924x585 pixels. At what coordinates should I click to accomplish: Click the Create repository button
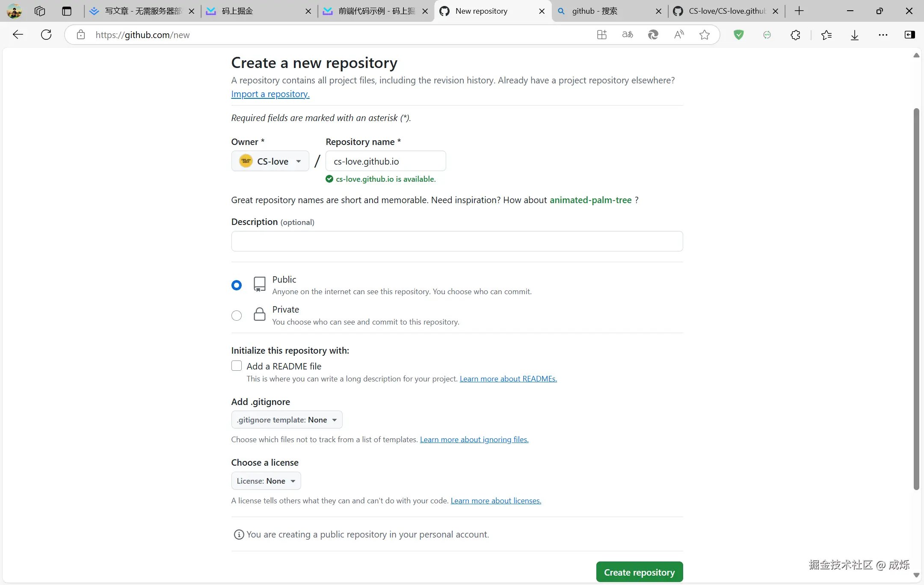coord(639,572)
